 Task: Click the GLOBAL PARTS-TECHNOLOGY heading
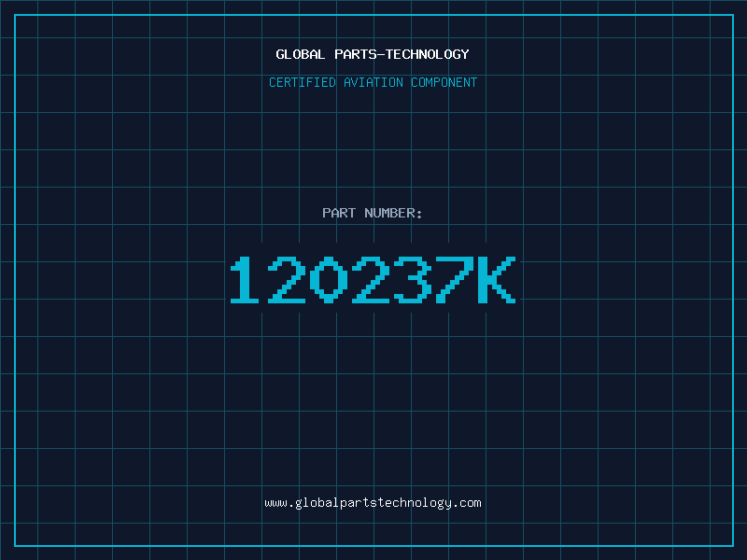tap(373, 54)
